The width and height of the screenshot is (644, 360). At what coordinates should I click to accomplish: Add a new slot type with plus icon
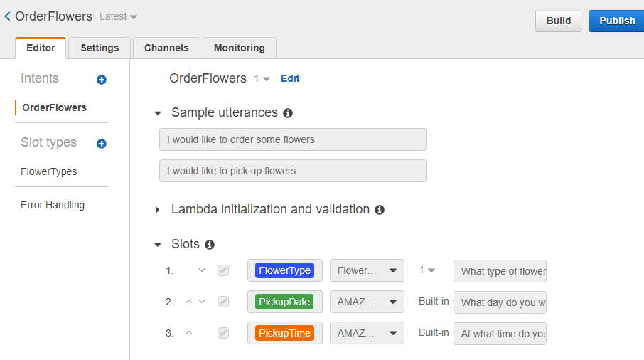tap(102, 144)
